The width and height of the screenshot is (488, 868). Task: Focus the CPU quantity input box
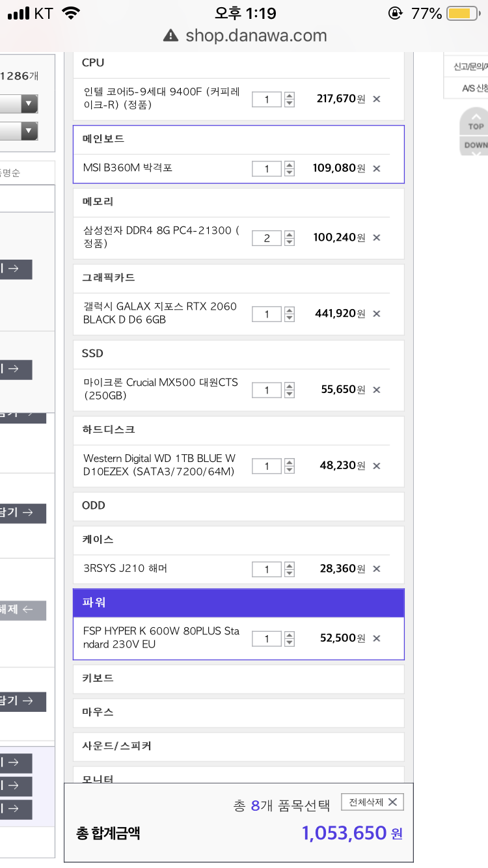pyautogui.click(x=267, y=99)
